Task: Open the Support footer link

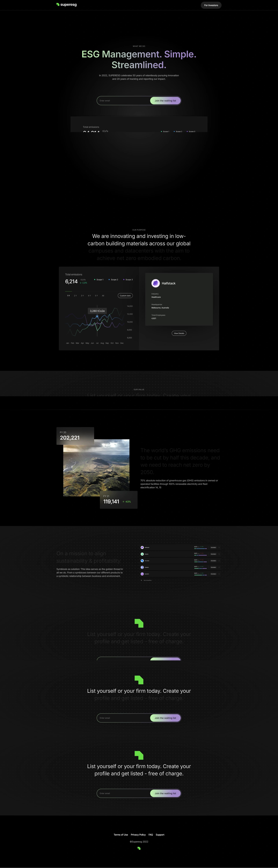Action: tap(160, 835)
